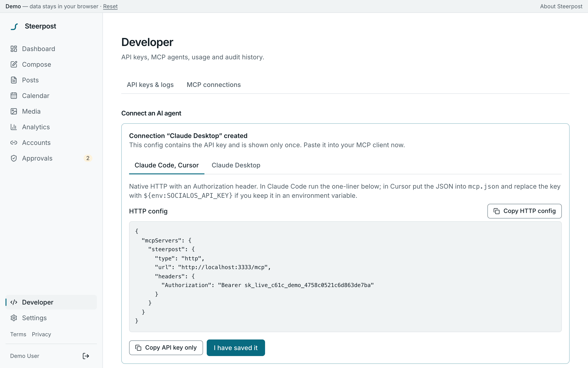Open the Analytics sidebar label
588x368 pixels.
coord(36,127)
